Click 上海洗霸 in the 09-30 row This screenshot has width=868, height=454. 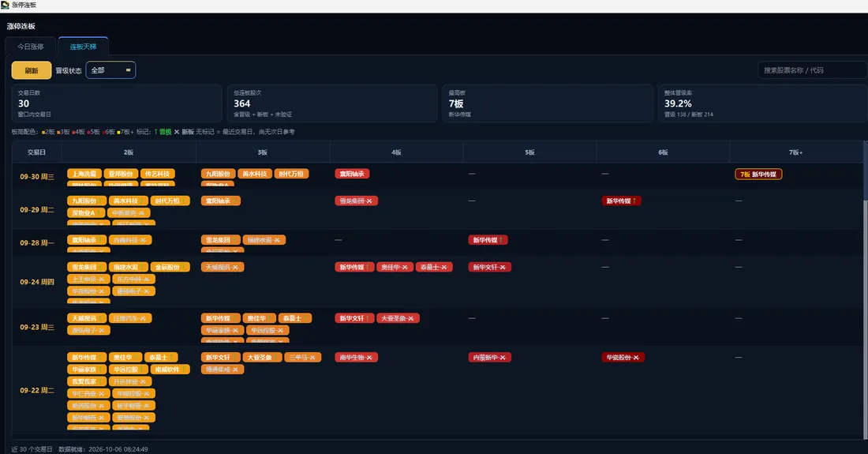pos(84,174)
